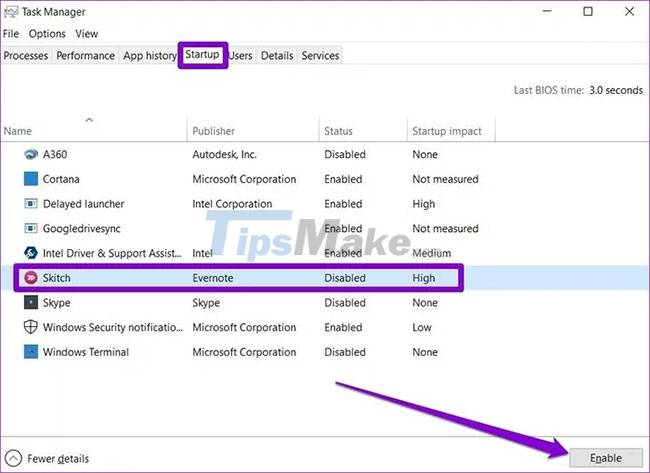
Task: Select the Delayed launcher entry
Action: [x=83, y=204]
